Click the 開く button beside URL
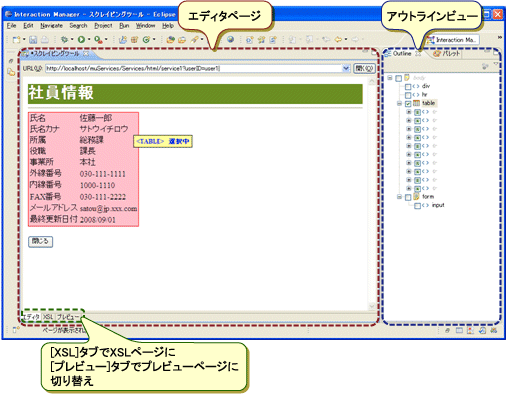This screenshot has height=394, width=506. pos(364,68)
